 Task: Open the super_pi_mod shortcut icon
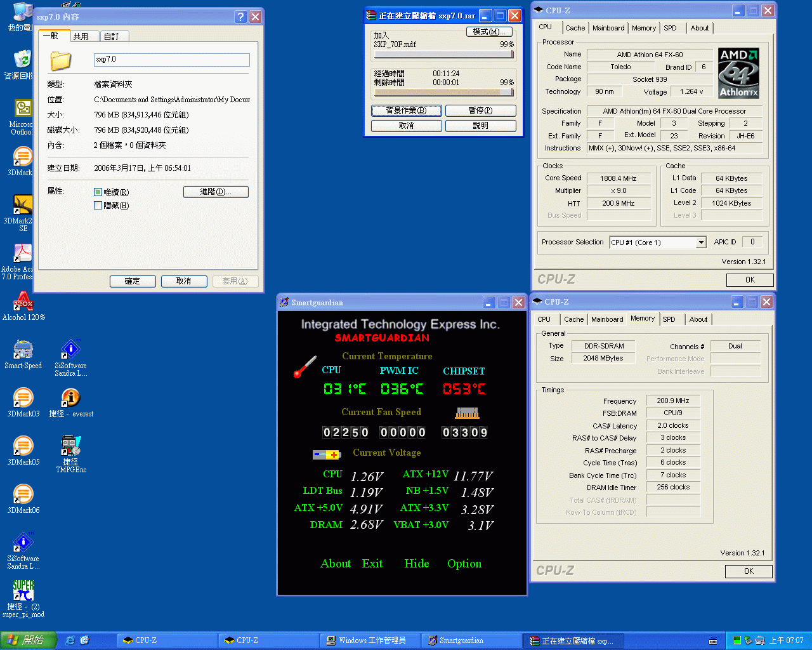point(23,590)
